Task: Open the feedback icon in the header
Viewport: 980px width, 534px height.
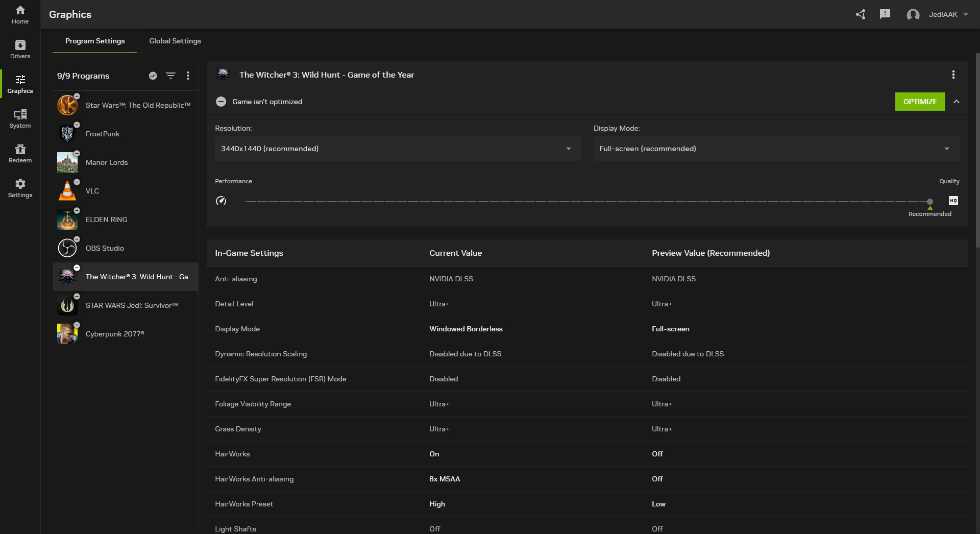Action: [x=885, y=14]
